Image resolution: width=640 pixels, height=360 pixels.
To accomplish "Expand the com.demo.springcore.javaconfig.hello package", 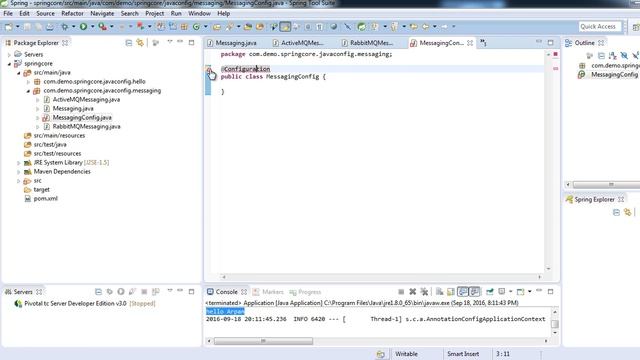I will [28, 82].
